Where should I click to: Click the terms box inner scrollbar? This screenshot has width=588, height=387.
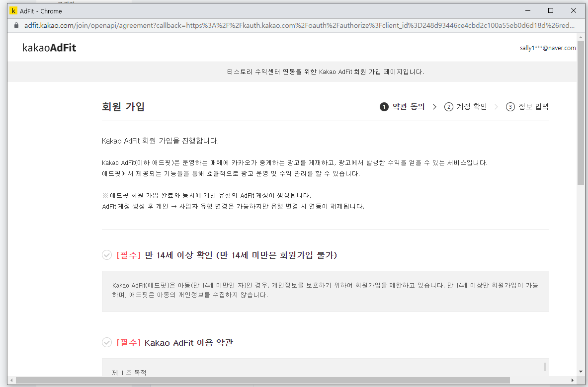[545, 367]
